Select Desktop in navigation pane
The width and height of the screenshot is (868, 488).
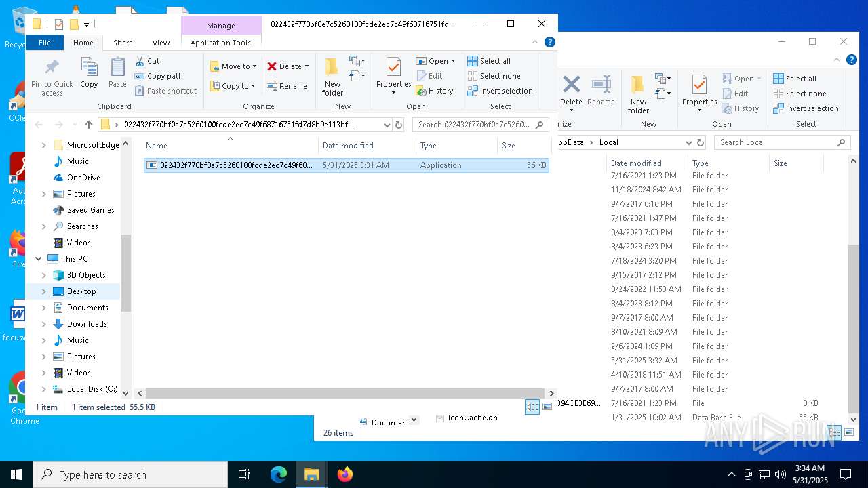(81, 291)
